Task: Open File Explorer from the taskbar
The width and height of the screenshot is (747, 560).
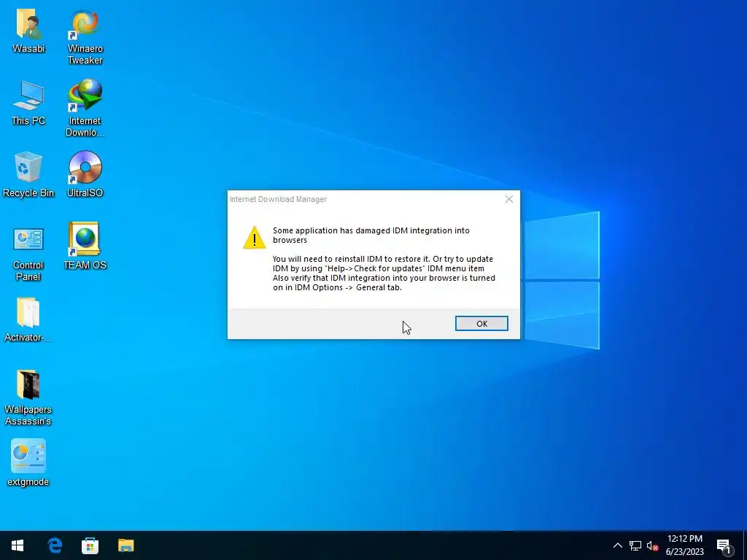Action: [125, 545]
